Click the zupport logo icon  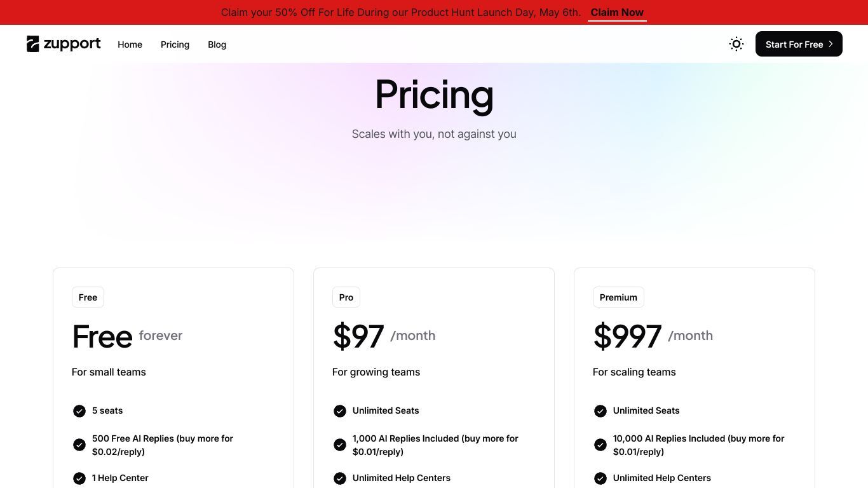click(x=33, y=44)
